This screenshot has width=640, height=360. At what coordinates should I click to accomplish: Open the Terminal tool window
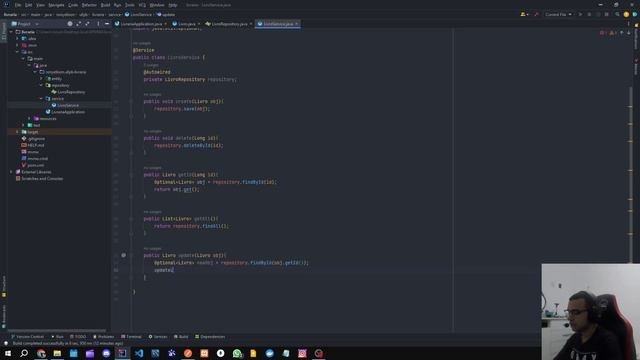coord(131,337)
